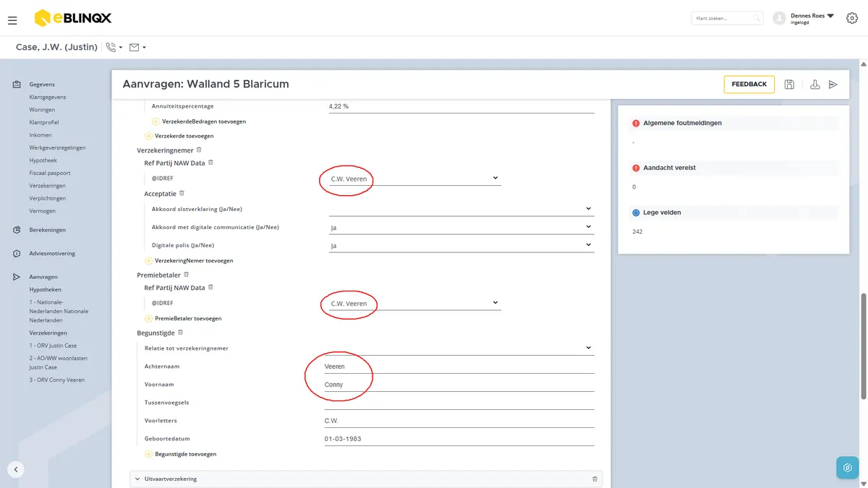The image size is (868, 488).
Task: Click Verzekerde toevoegen
Action: pyautogui.click(x=184, y=136)
